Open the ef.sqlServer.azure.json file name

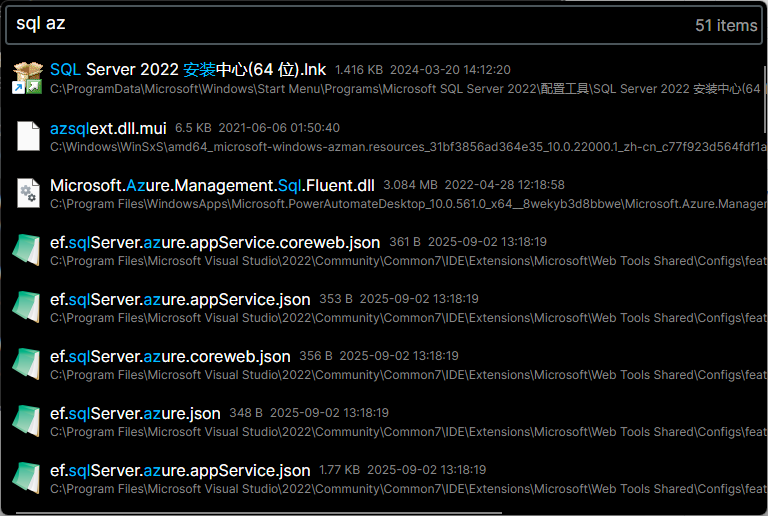coord(135,413)
